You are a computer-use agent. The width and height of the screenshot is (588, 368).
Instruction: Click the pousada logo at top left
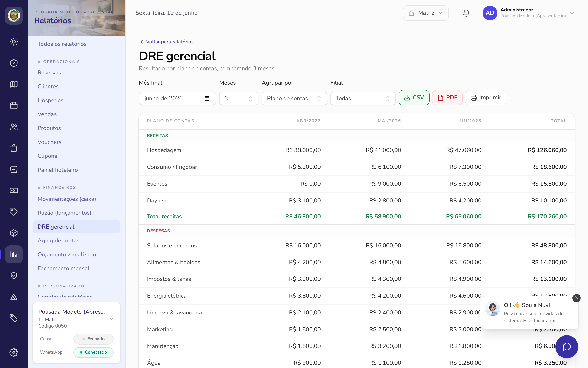[14, 16]
